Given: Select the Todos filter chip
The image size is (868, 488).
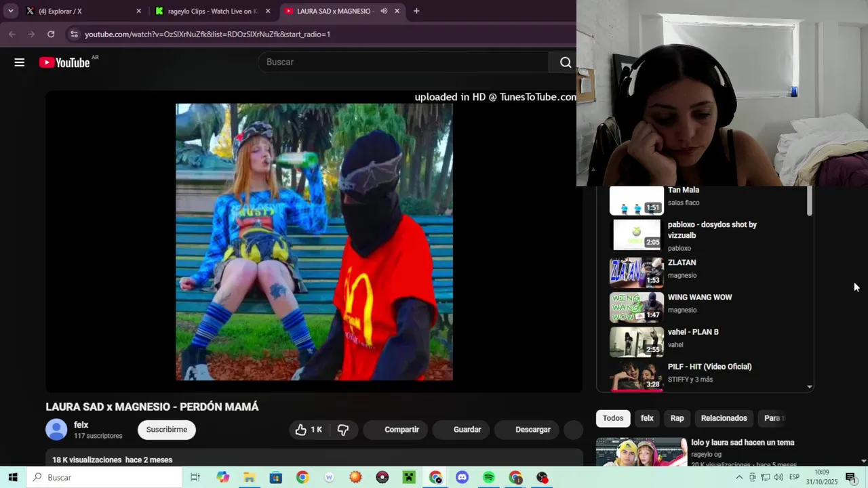Looking at the screenshot, I should 613,418.
